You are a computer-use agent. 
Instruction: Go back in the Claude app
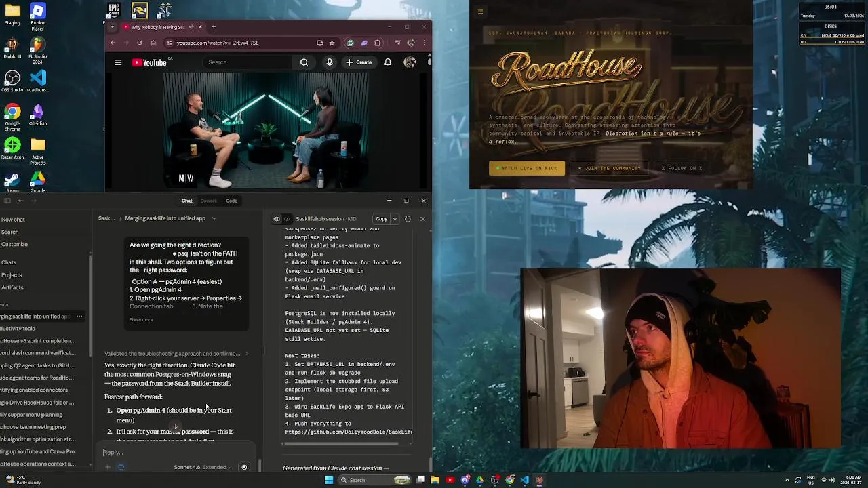click(x=21, y=201)
